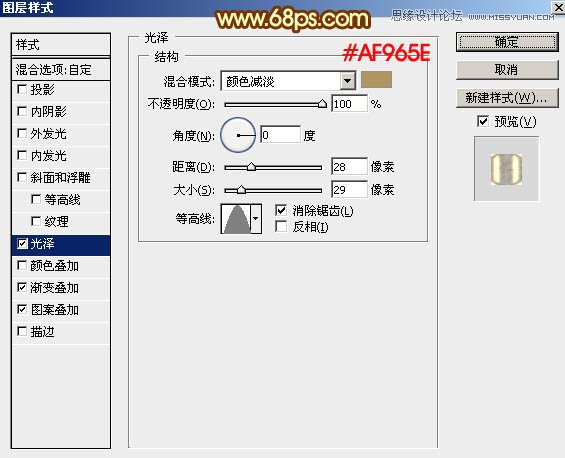Click the 取消 cancel button
The image size is (565, 458).
507,70
